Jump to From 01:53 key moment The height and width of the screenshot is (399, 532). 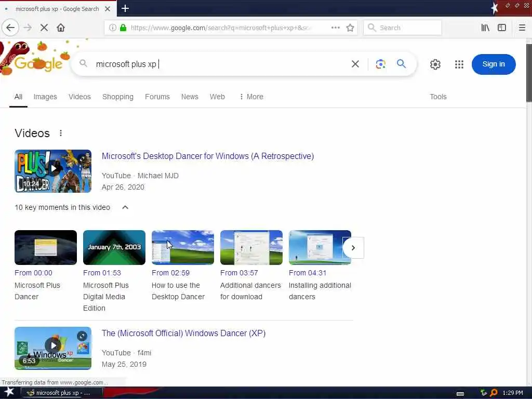click(x=102, y=273)
